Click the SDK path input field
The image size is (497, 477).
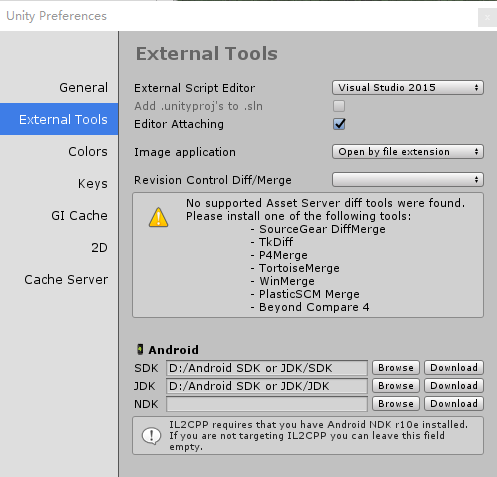(267, 368)
